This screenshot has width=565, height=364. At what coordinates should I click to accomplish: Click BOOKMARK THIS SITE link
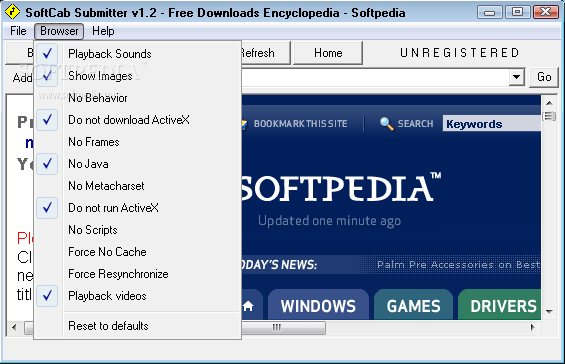(x=300, y=124)
